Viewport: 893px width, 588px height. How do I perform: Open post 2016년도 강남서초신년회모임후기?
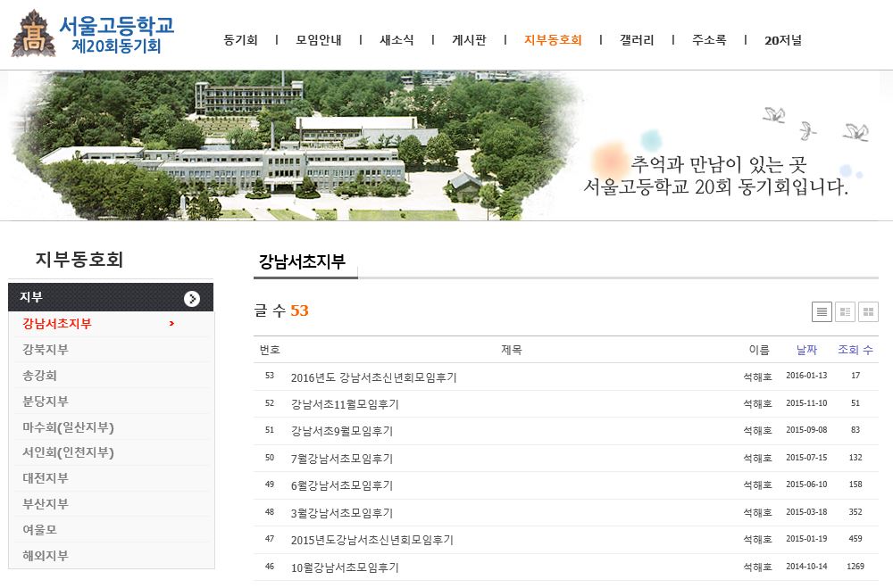pos(373,377)
